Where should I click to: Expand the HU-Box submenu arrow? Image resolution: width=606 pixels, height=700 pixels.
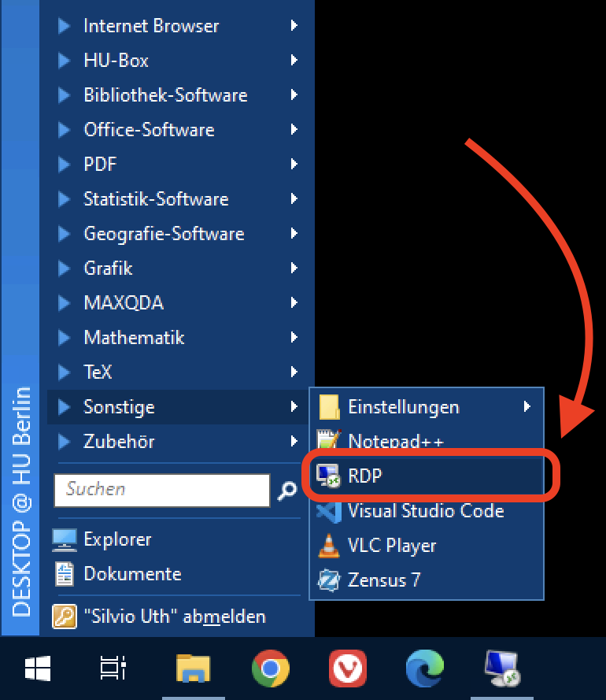tap(294, 60)
